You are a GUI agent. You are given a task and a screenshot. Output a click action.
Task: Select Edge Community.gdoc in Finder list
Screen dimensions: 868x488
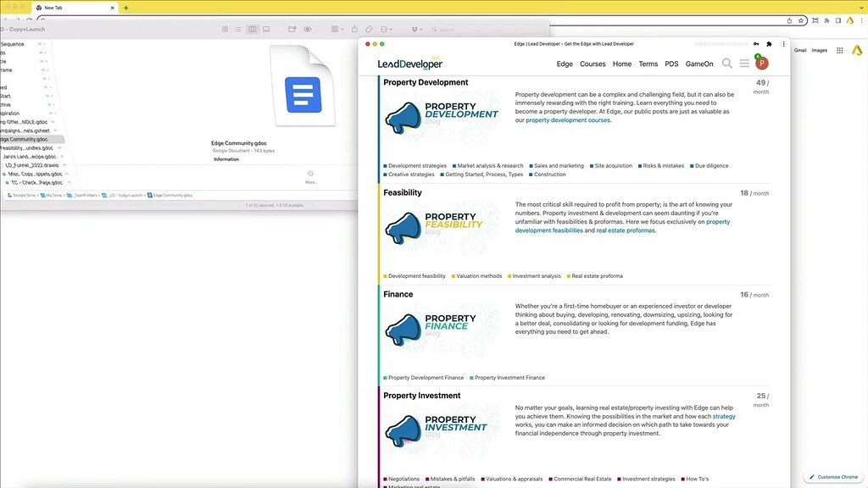click(32, 140)
